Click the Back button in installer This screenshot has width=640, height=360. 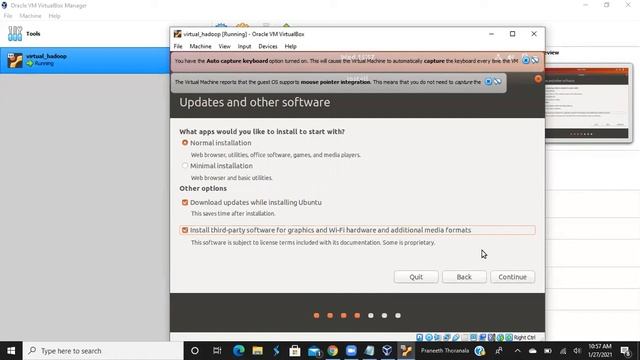464,277
